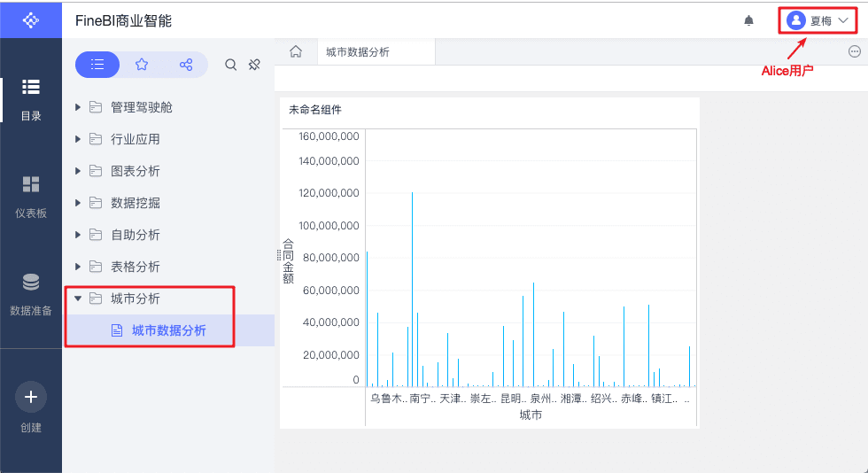This screenshot has width=868, height=473.
Task: Select the 城市数据分析 tab
Action: (376, 51)
